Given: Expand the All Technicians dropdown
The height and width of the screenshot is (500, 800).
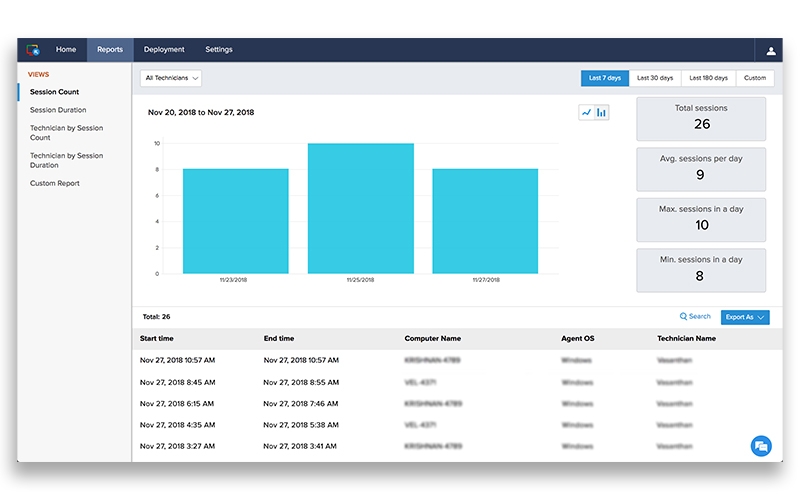Looking at the screenshot, I should coord(172,78).
